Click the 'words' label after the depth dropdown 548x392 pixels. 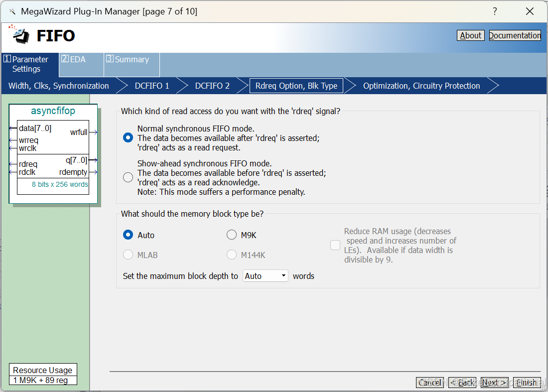(303, 276)
